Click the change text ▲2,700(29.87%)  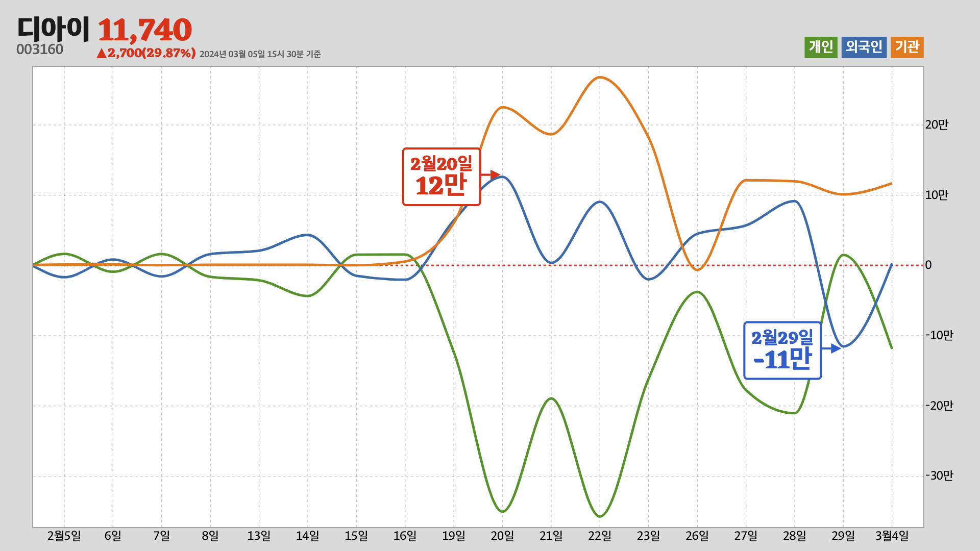tap(146, 53)
